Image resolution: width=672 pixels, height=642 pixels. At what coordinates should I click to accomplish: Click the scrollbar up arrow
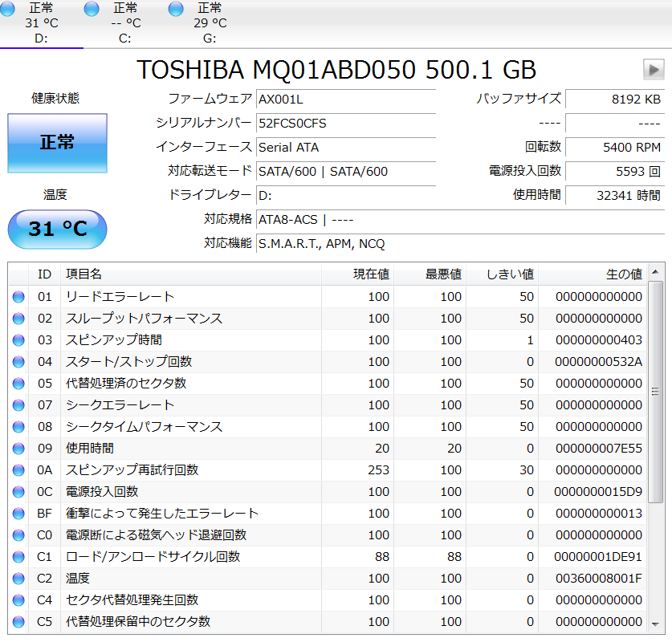[x=656, y=273]
